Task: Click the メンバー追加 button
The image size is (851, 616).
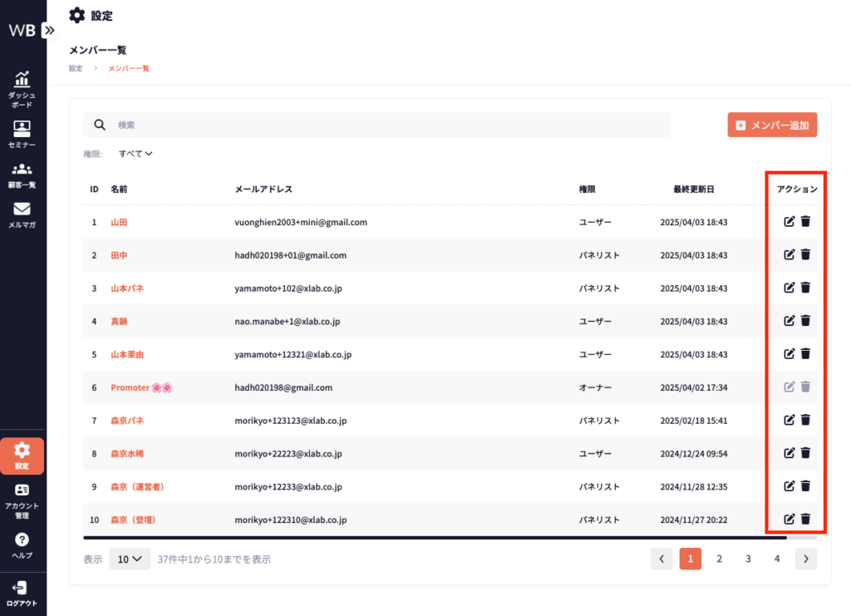Action: pos(772,125)
